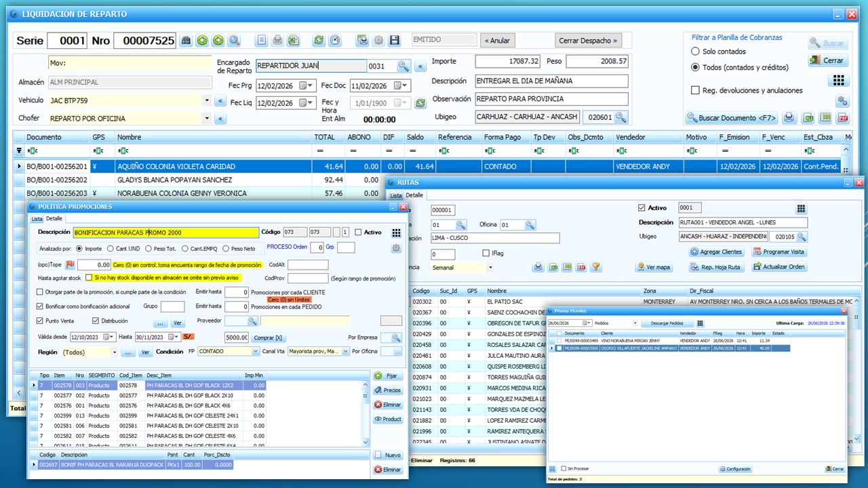Screen dimensions: 868x488
Task: Click the save floppy disk icon
Action: pyautogui.click(x=395, y=41)
